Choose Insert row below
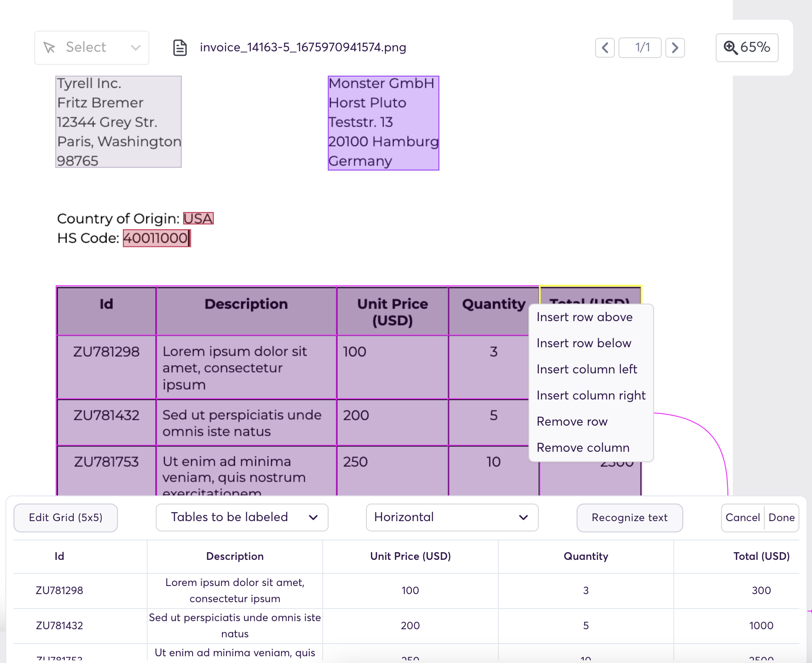This screenshot has width=812, height=663. coord(584,343)
